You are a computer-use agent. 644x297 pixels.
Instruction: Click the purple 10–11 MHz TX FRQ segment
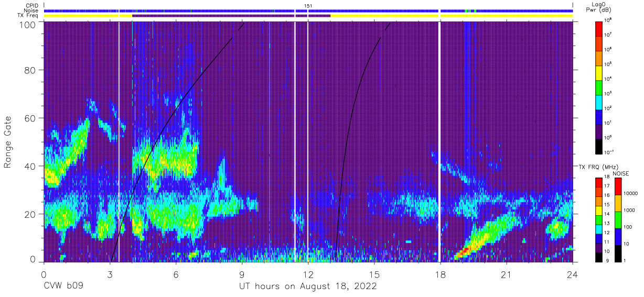point(599,247)
